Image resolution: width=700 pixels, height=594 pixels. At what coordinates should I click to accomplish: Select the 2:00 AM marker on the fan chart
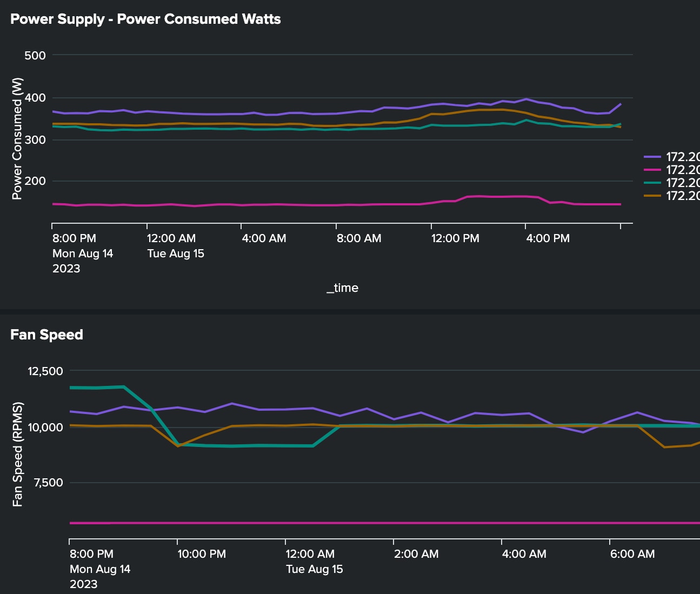click(416, 554)
